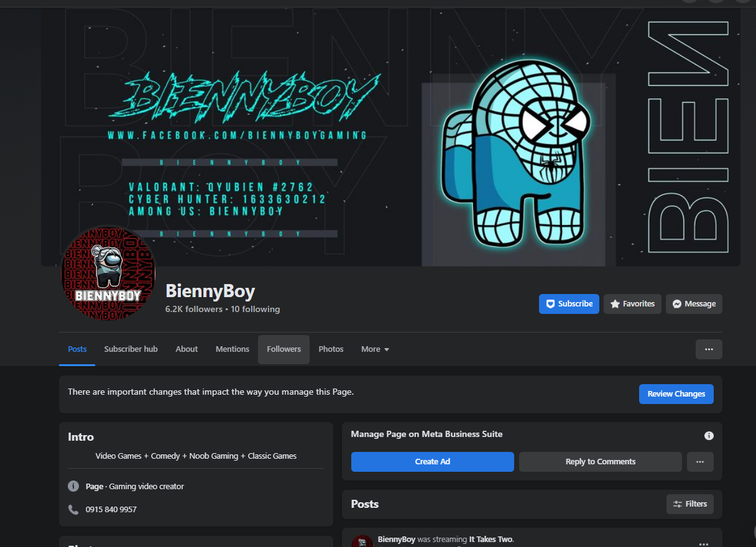This screenshot has height=547, width=756.
Task: Click BiennyBoy name in streaming post
Action: point(397,540)
